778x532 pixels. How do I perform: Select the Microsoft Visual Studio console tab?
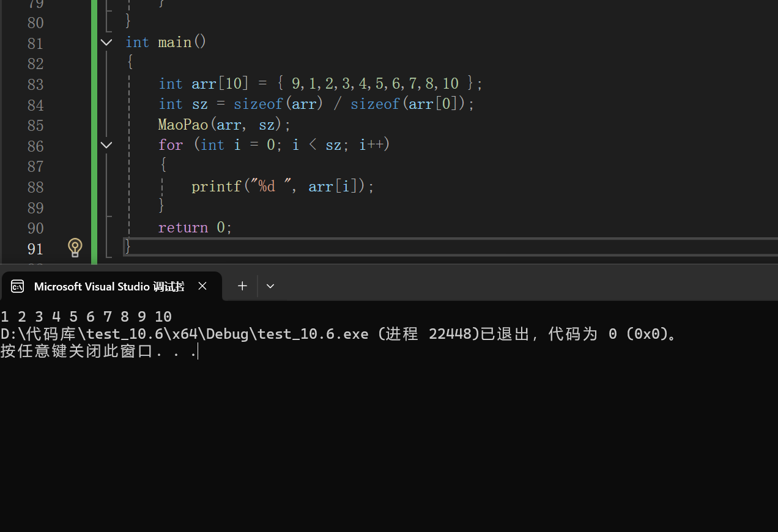[x=111, y=286]
